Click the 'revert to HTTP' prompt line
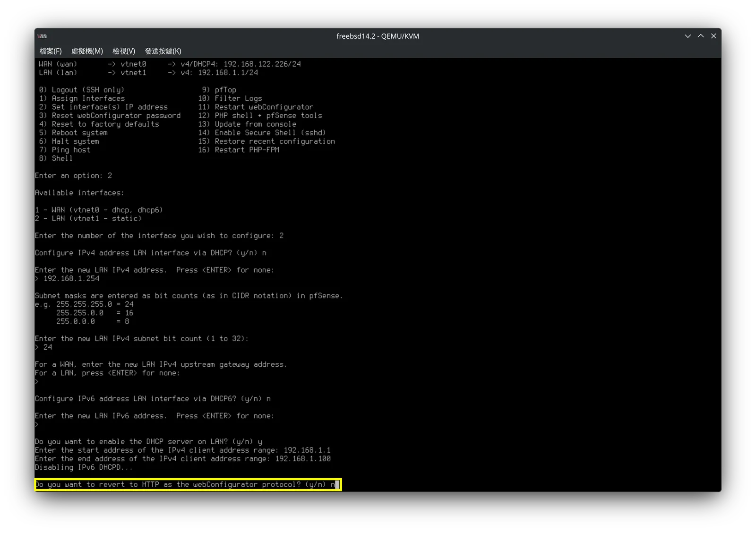756x533 pixels. pyautogui.click(x=188, y=485)
